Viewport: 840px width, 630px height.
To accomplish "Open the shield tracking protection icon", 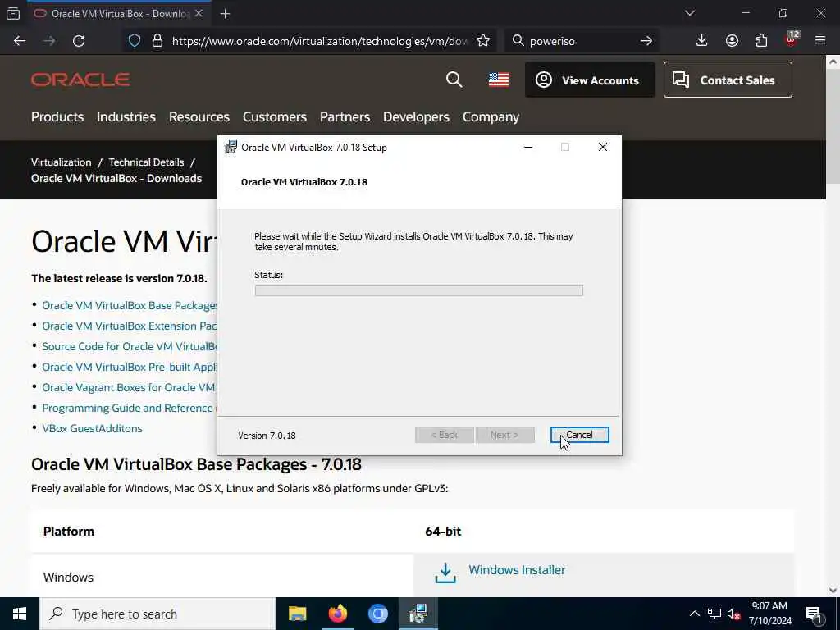I will coord(135,41).
